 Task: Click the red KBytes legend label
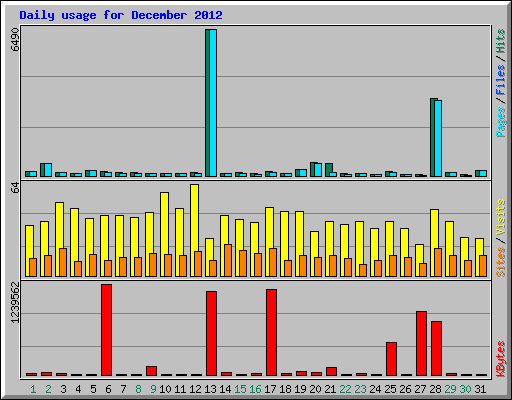(x=500, y=359)
